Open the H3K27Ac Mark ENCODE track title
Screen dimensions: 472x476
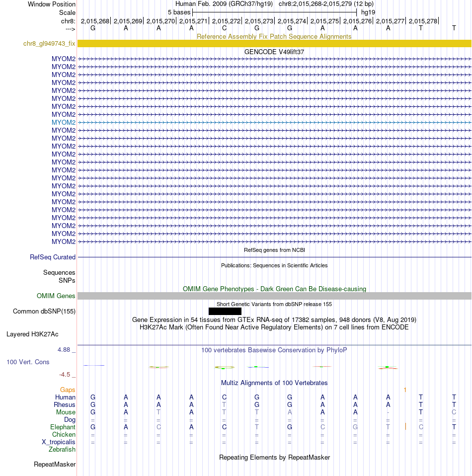point(274,327)
